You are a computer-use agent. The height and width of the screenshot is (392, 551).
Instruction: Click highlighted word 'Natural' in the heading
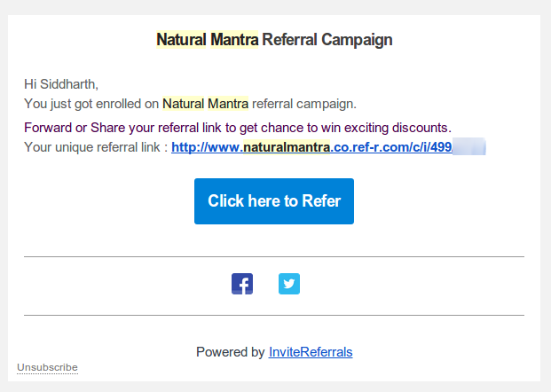181,39
